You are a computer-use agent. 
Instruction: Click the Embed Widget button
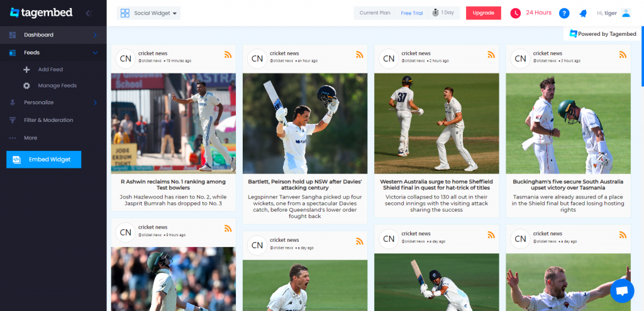44,160
